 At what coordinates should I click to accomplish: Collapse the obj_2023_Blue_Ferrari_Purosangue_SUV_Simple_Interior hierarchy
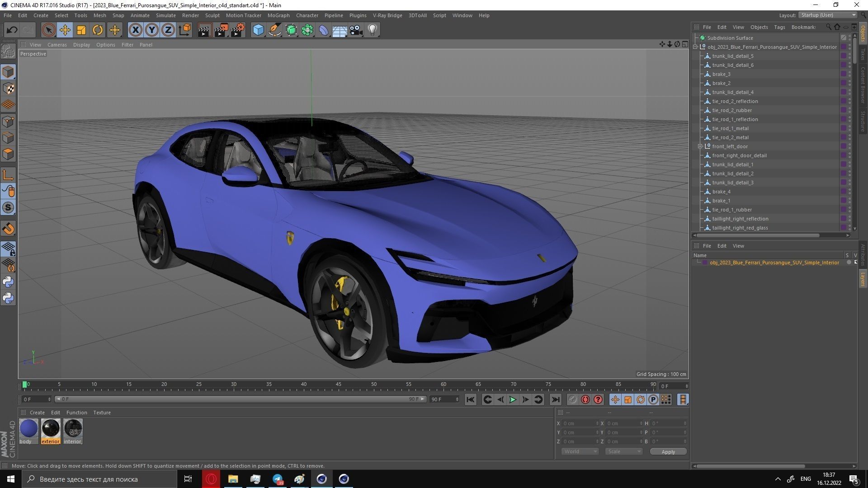pos(695,47)
